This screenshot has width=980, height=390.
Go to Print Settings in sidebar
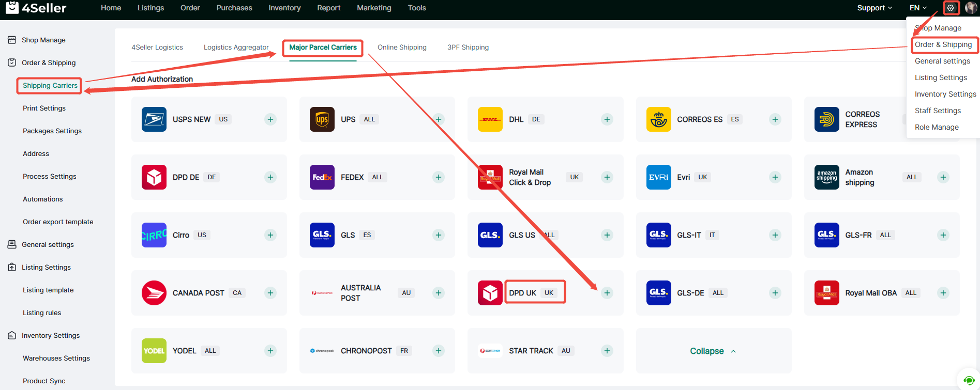44,108
